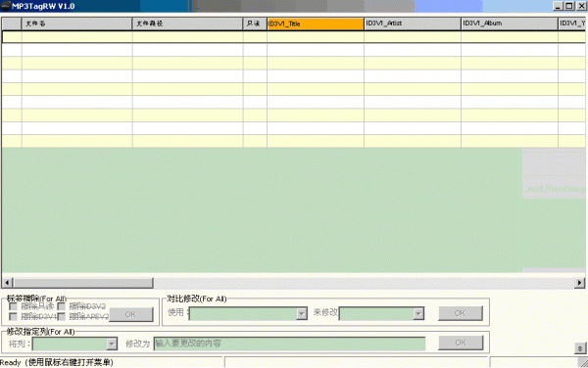Tick the 擦除ID3V2 checkbox
Screen dimensions: 588x368
62,306
